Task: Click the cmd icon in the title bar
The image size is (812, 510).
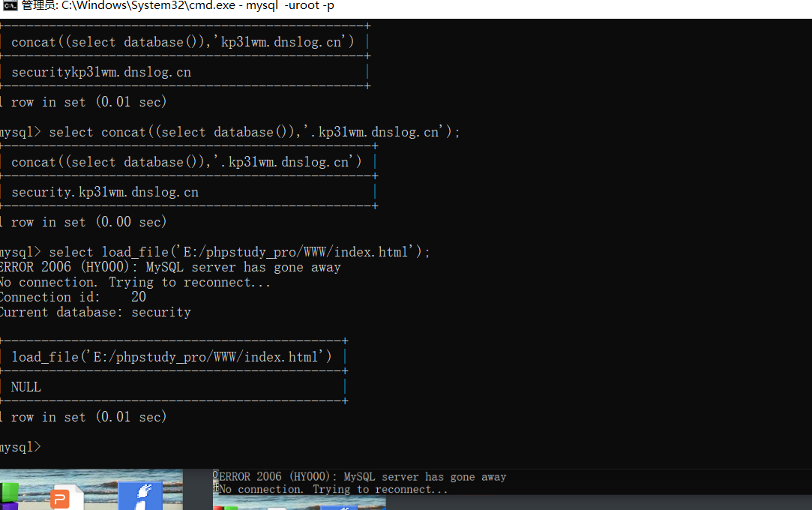Action: [x=10, y=6]
